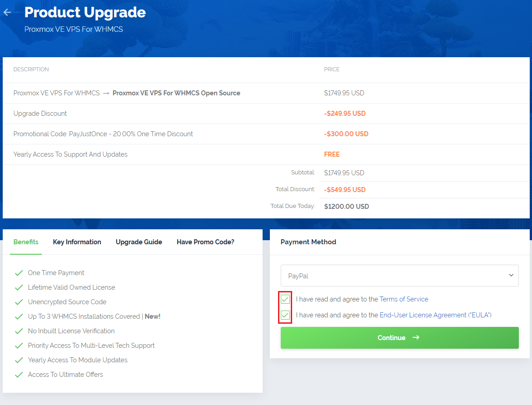Click the checkmark beside Yearly Access To Module Updates
The width and height of the screenshot is (532, 405).
coord(19,360)
